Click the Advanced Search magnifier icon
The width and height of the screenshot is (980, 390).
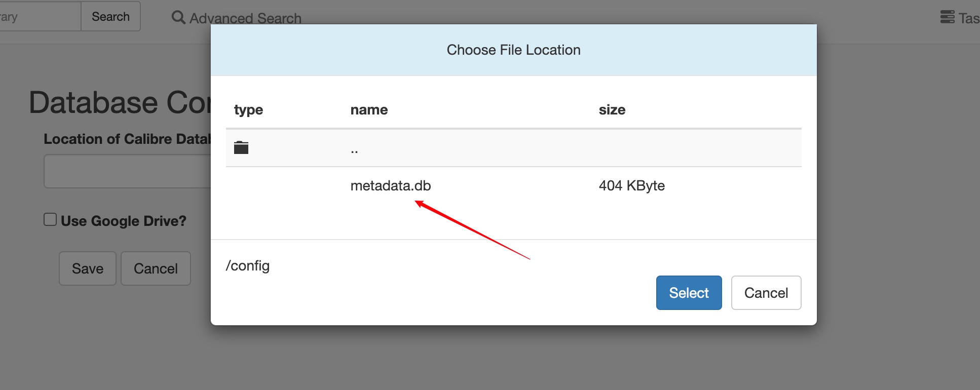pos(178,18)
